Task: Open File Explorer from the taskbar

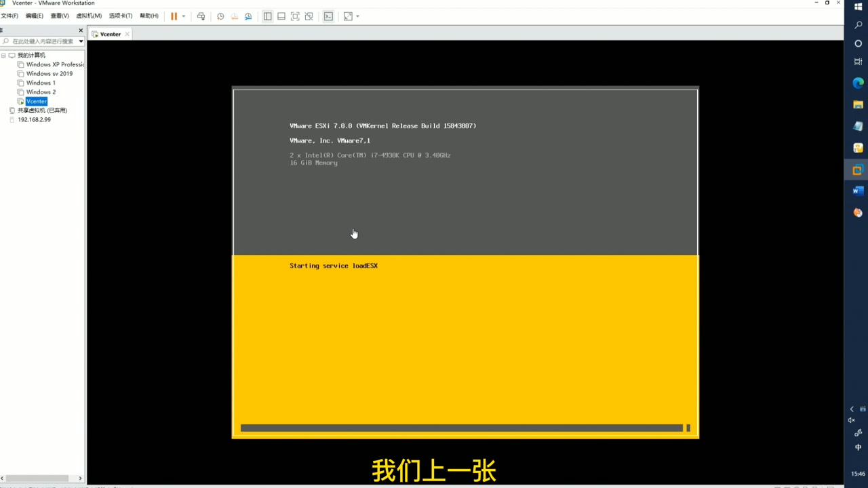Action: click(858, 105)
